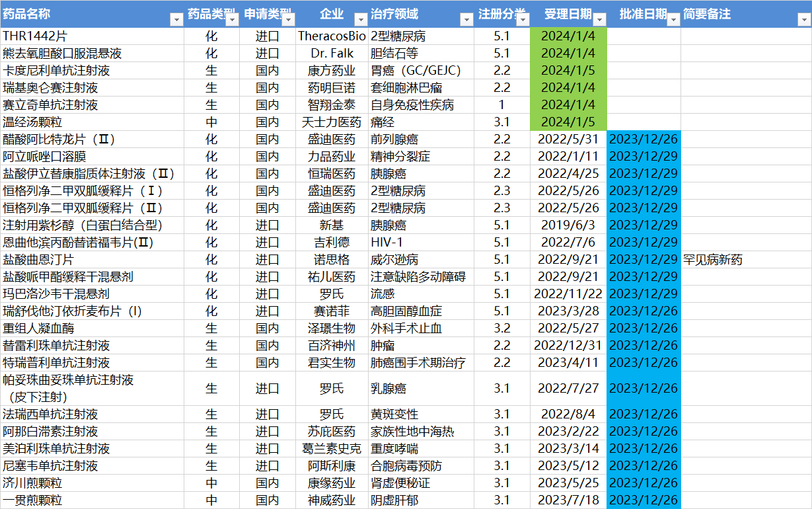Click the 自身免疫性疾病 treatment area cell
812x509 pixels.
(421, 105)
